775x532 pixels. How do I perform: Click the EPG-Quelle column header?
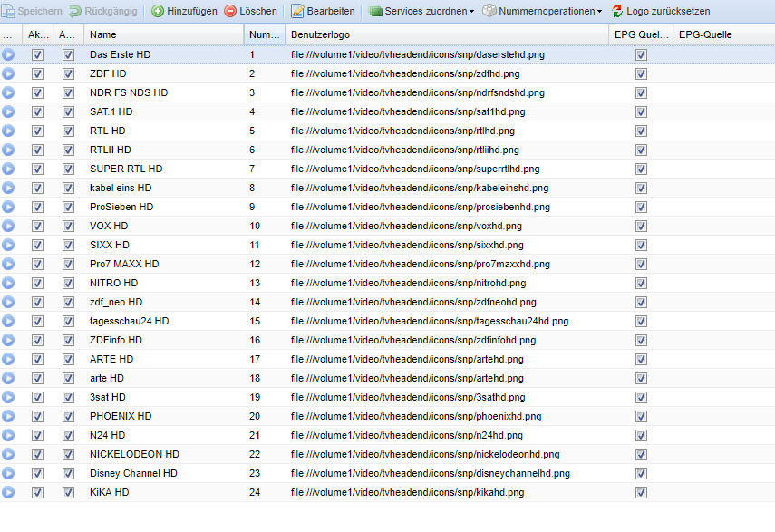[723, 34]
